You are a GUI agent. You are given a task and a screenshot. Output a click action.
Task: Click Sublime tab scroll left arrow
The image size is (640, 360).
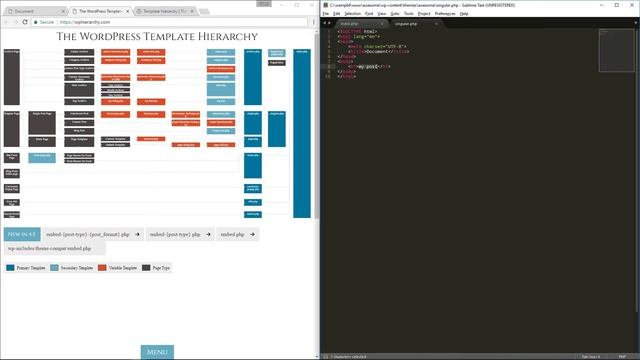tap(324, 23)
